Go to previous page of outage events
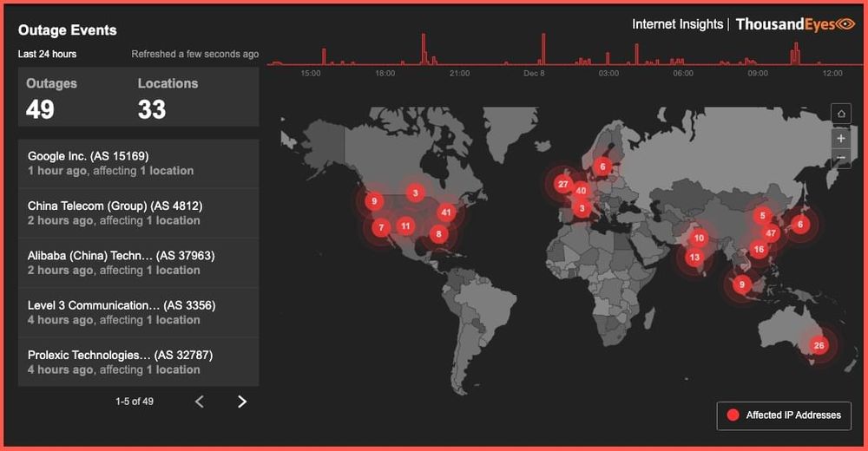Image resolution: width=868 pixels, height=451 pixels. [x=200, y=402]
